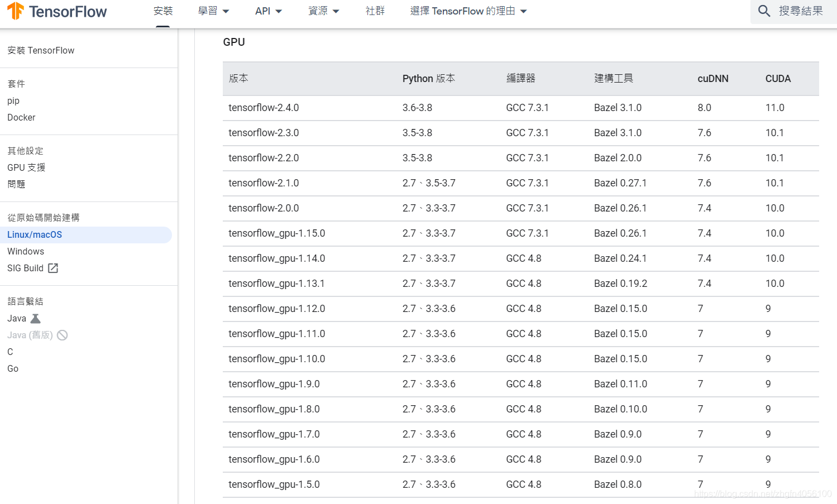The width and height of the screenshot is (837, 504).
Task: Click Bazel 0.27.1 build tool cell
Action: click(620, 183)
